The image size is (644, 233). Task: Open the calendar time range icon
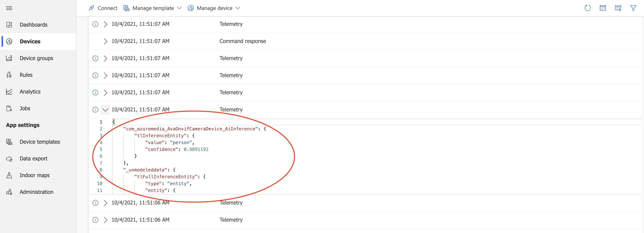point(603,8)
